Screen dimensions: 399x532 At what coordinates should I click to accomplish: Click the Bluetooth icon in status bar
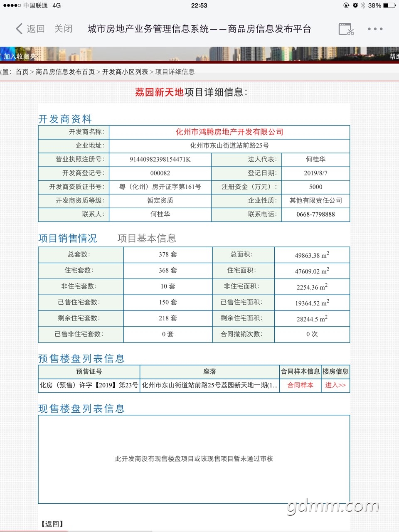363,5
